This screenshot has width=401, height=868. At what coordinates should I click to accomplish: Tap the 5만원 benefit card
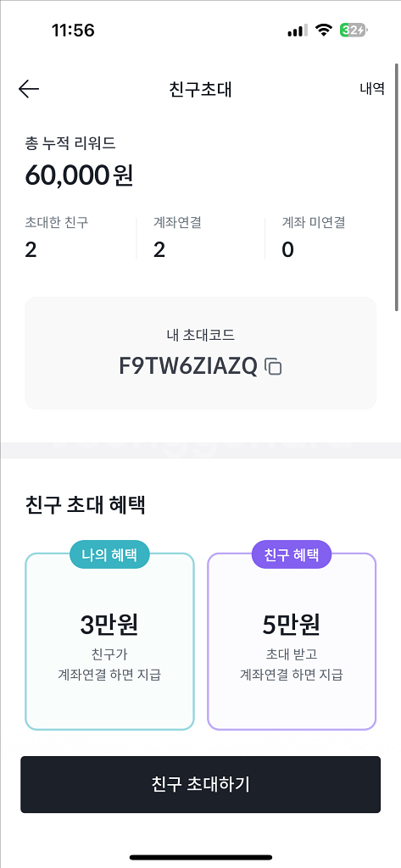click(x=292, y=641)
